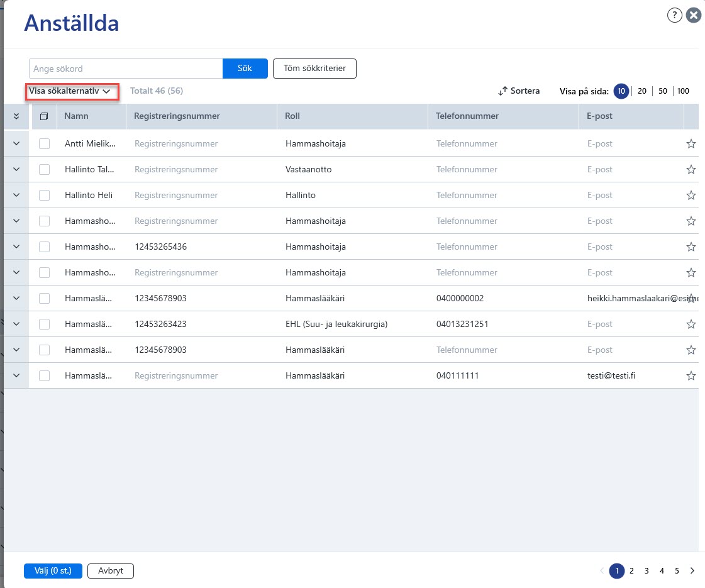Tick the checkbox for Antti Mielik...
Viewport: 705px width, 588px height.
tap(44, 144)
